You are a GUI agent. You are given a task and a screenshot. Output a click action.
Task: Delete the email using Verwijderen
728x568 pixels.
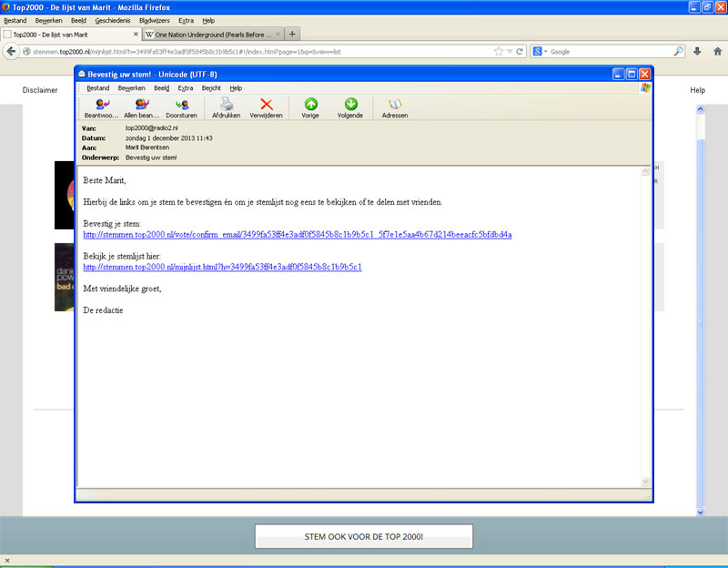(267, 106)
